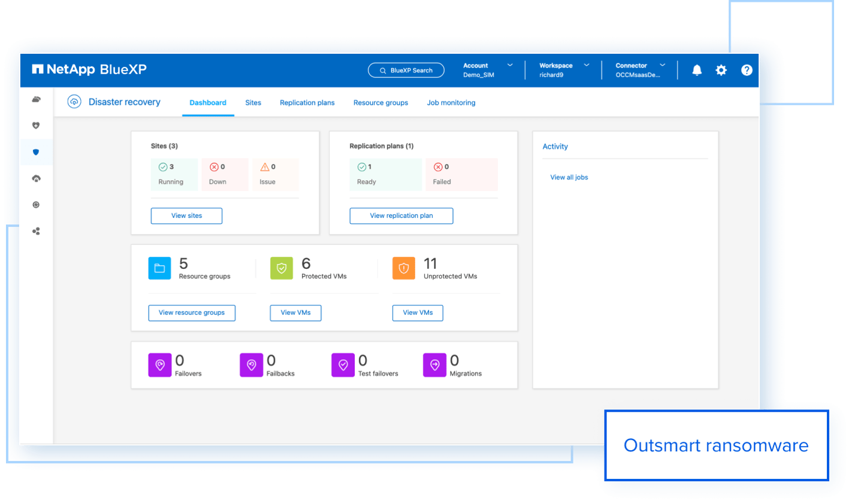Click the View sites button

pos(186,215)
